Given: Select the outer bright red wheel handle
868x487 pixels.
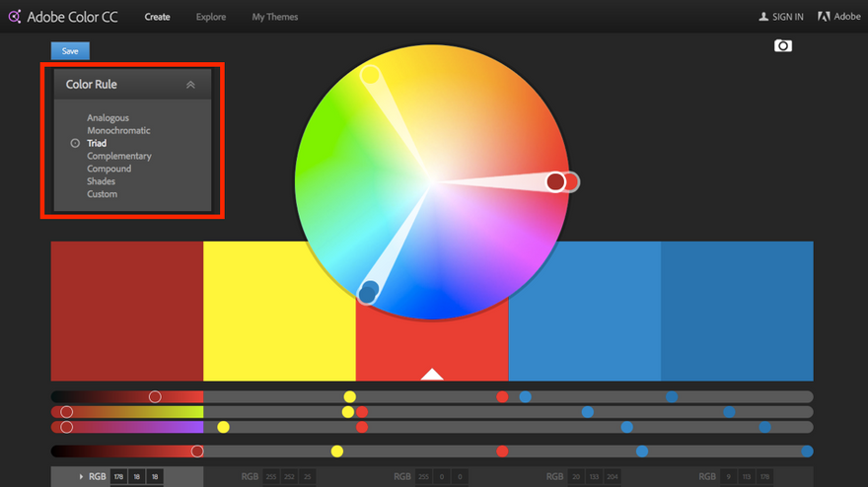Looking at the screenshot, I should [x=572, y=181].
